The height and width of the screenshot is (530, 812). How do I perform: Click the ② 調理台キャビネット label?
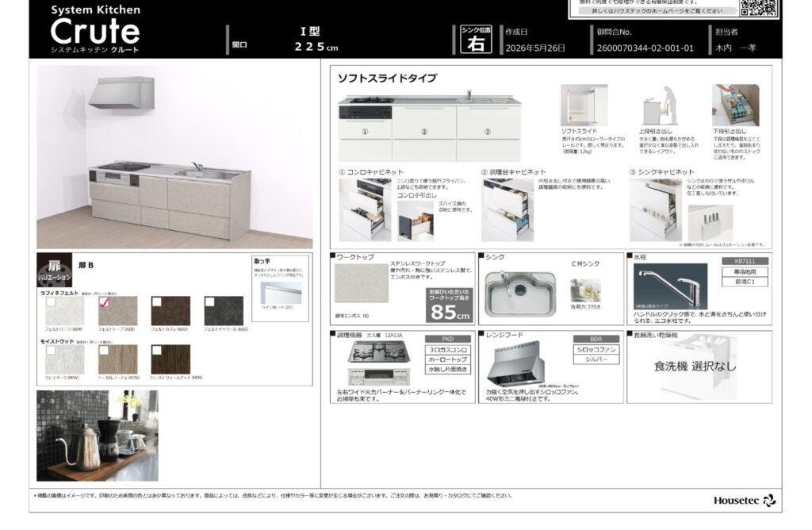pyautogui.click(x=514, y=172)
